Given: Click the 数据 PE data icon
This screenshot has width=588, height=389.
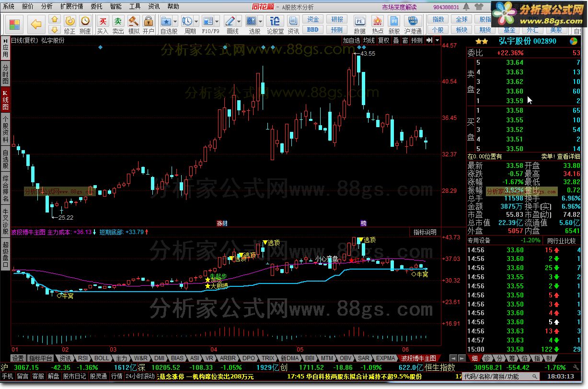Looking at the screenshot, I should 359,24.
